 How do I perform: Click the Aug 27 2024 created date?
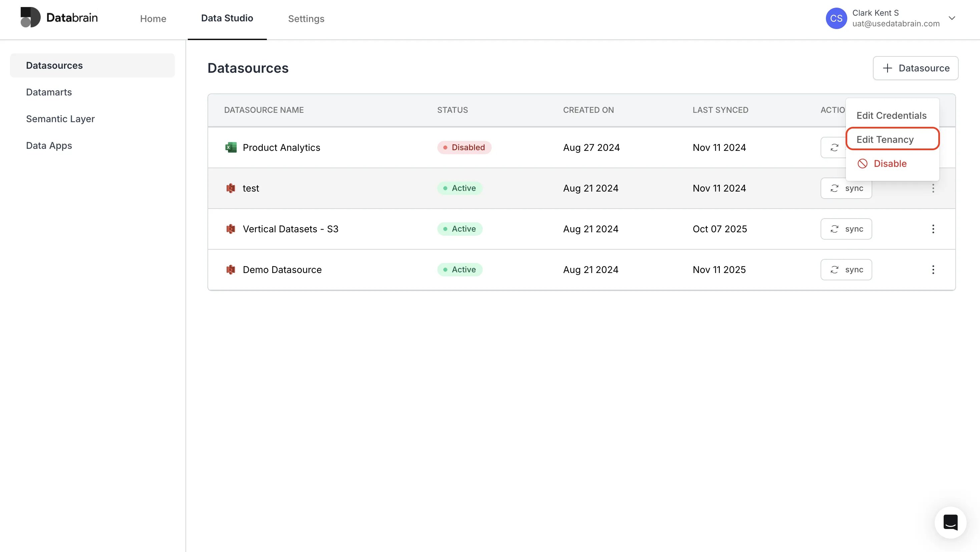point(591,147)
